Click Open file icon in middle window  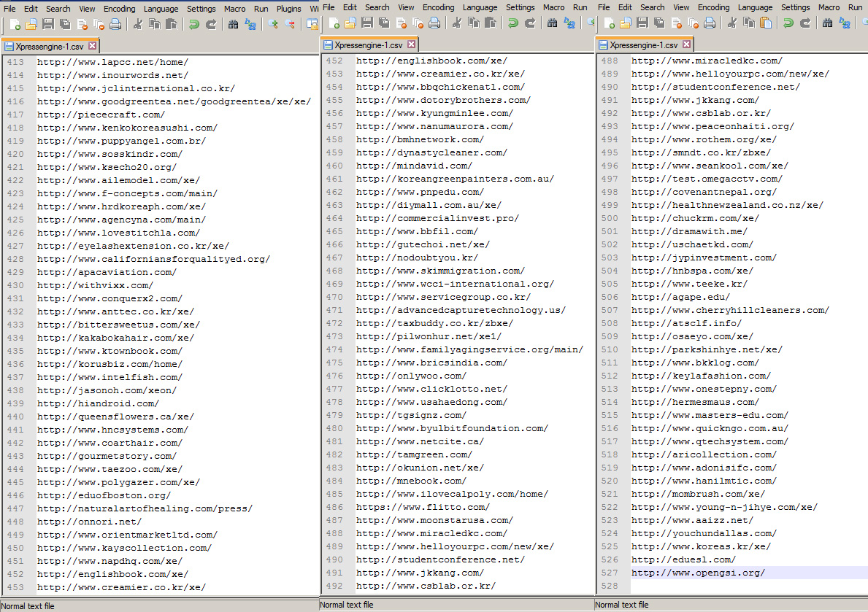click(350, 23)
